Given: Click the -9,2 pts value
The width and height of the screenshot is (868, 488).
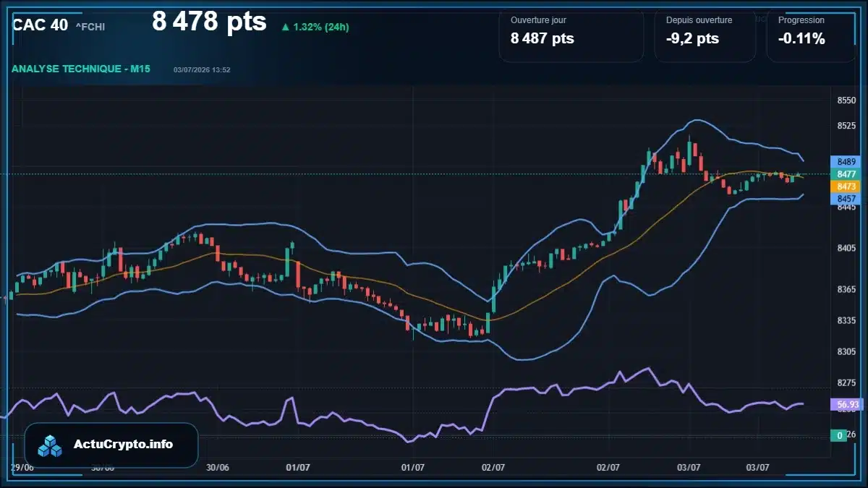Looking at the screenshot, I should coord(692,39).
